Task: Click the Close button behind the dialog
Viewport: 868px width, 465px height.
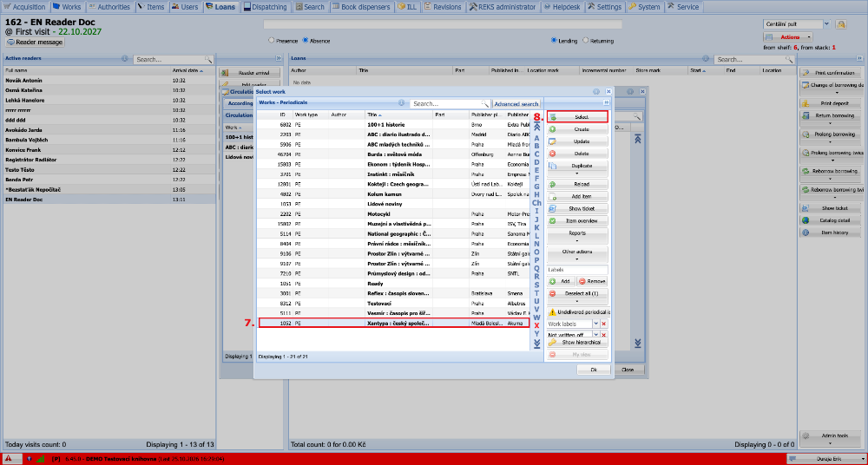Action: click(x=628, y=370)
